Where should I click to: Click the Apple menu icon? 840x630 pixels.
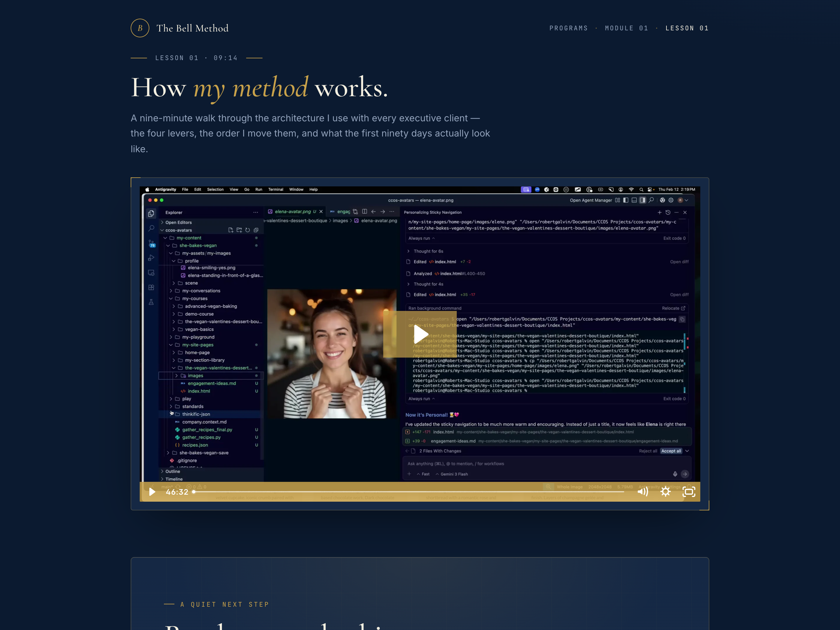tap(147, 190)
